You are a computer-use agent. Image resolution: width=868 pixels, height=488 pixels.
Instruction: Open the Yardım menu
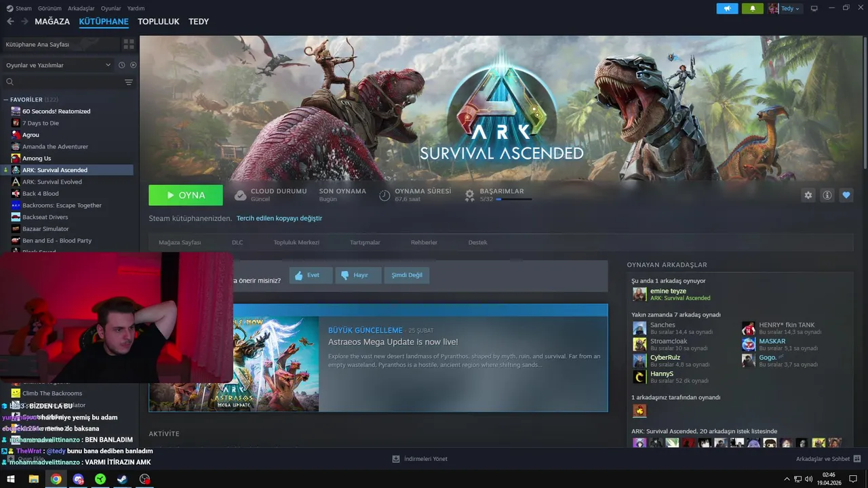[136, 8]
